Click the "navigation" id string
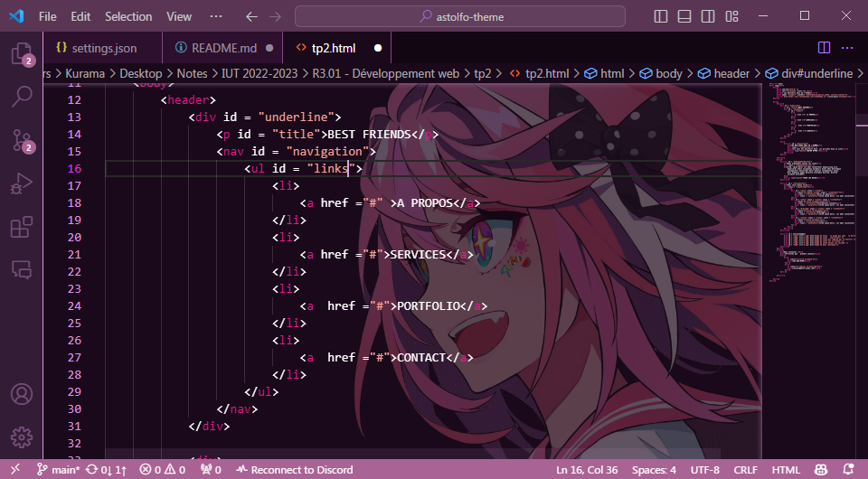 [x=327, y=151]
